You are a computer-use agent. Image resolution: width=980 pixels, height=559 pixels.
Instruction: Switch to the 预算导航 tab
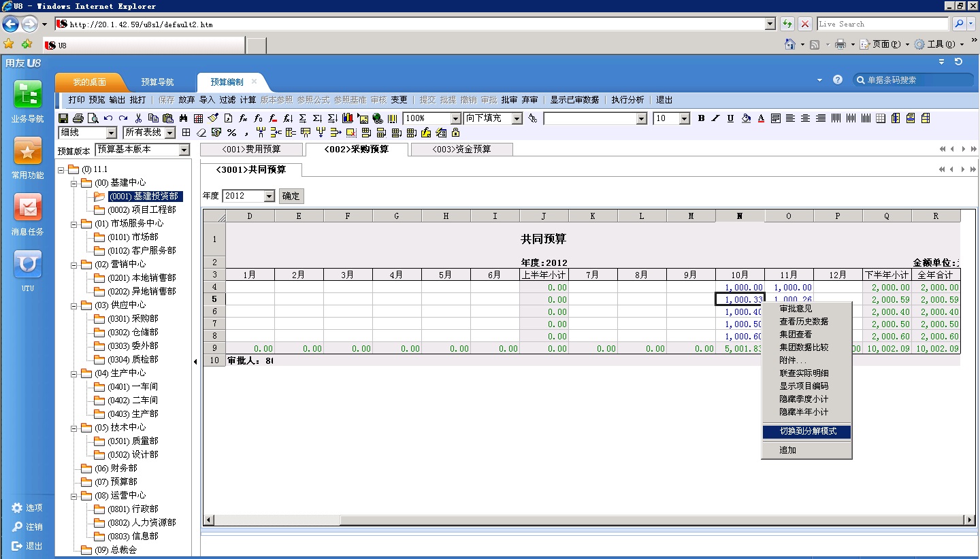157,82
